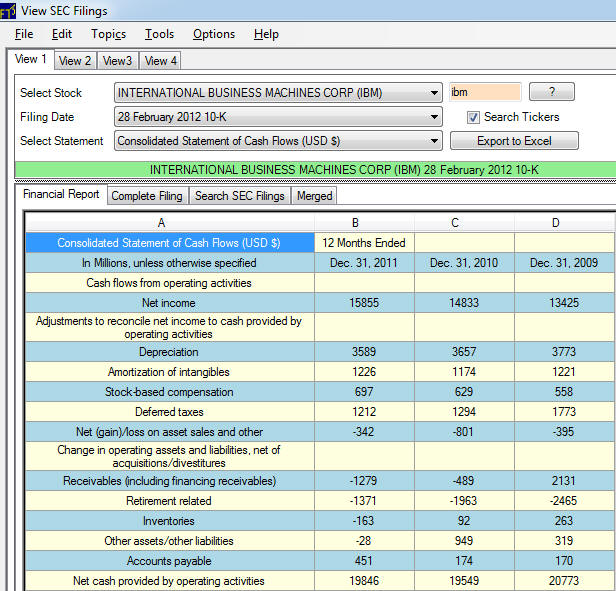The image size is (616, 591).
Task: Click Receivables value -1279
Action: (364, 481)
